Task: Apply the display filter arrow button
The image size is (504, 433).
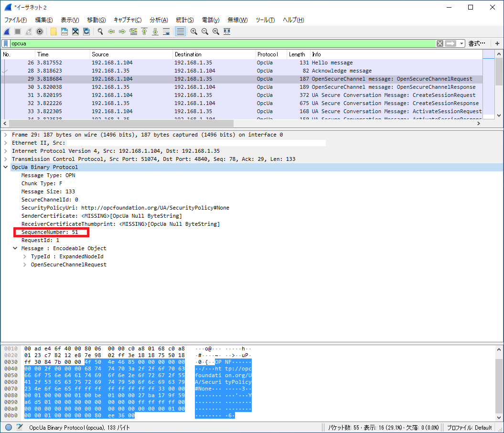Action: (x=450, y=43)
